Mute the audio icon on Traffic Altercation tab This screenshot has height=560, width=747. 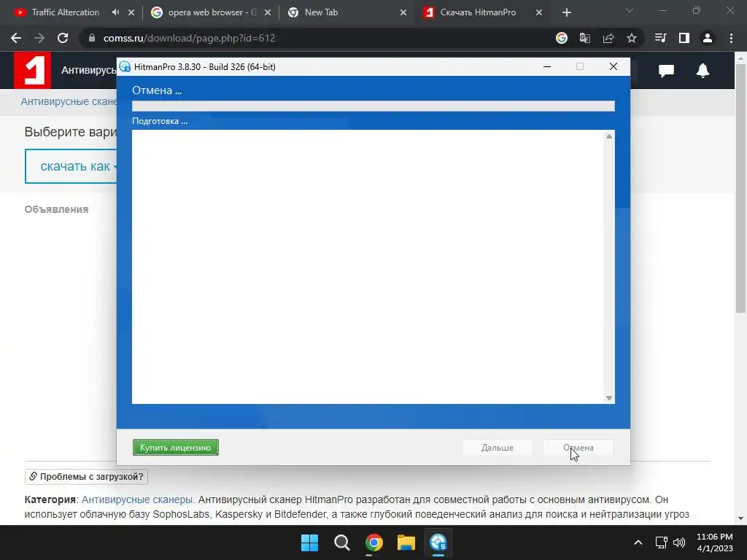pos(115,12)
